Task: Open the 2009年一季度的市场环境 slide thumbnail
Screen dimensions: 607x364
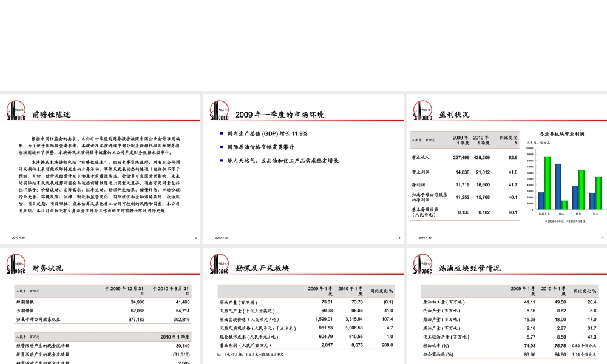Action: [303, 169]
